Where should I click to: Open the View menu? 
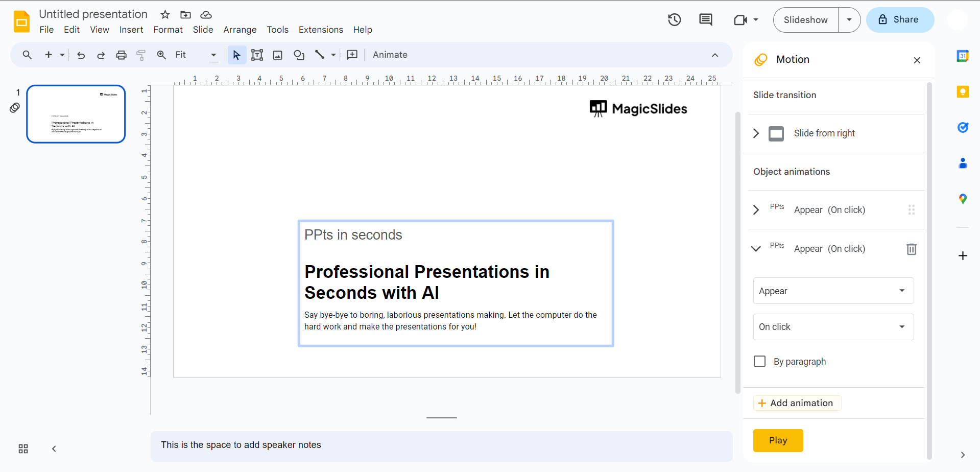(x=100, y=30)
